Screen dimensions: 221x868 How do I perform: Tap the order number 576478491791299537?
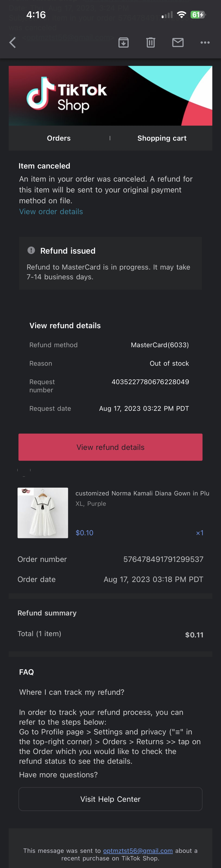click(163, 559)
